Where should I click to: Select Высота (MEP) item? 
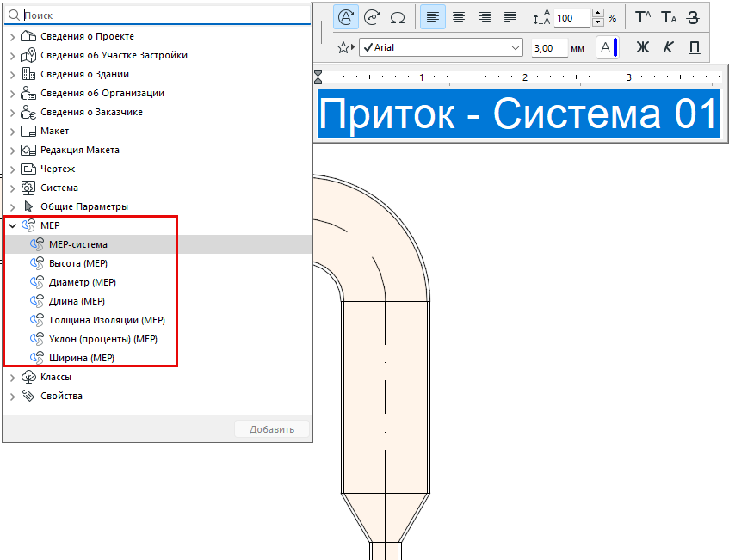(x=158, y=263)
